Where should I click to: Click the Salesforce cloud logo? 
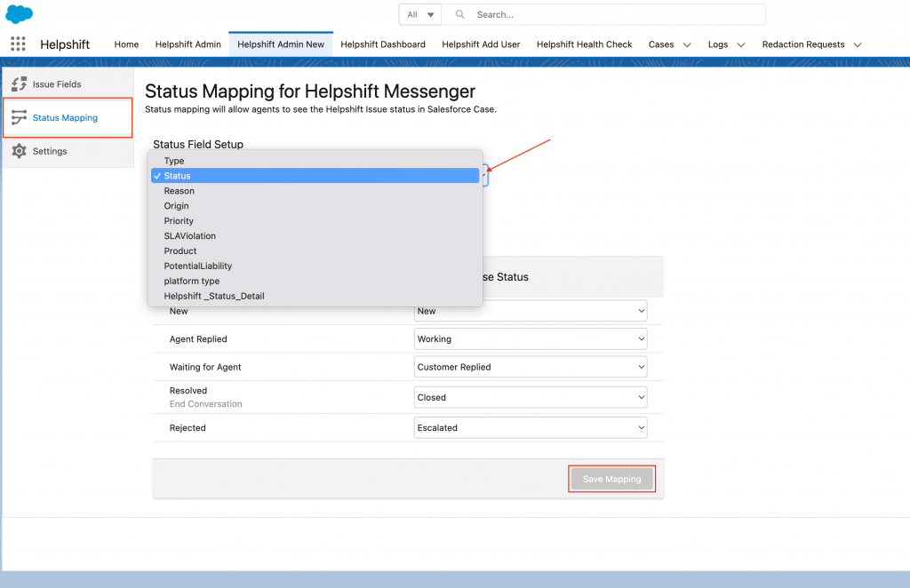coord(19,13)
